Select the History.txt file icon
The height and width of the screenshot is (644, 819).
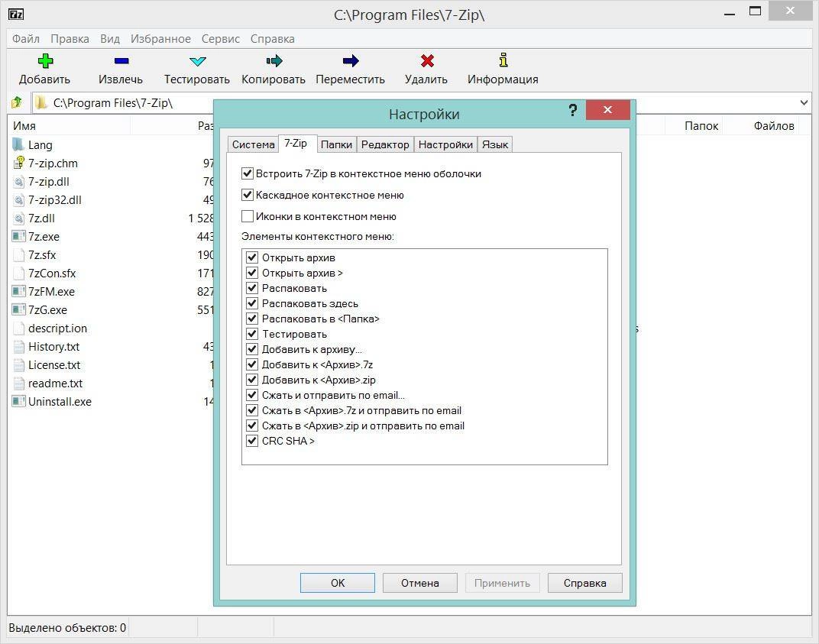(x=19, y=346)
